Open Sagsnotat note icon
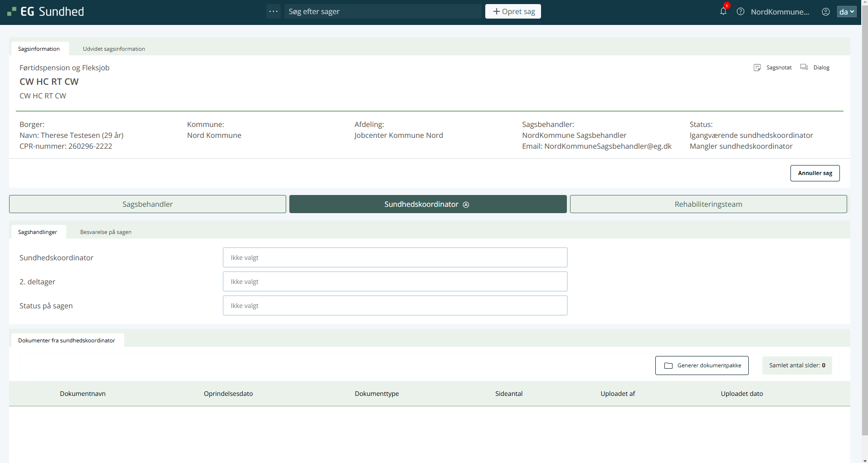This screenshot has height=463, width=868. click(757, 68)
